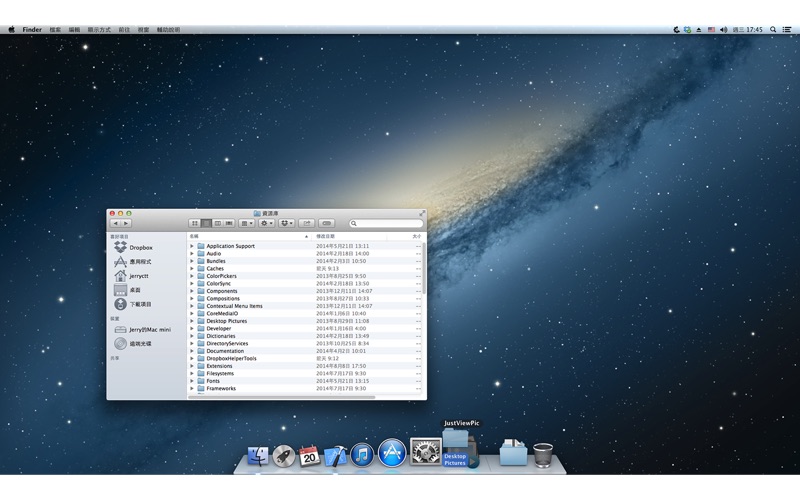Sort by the date modified column header
Screen dimensions: 800x500
349,236
